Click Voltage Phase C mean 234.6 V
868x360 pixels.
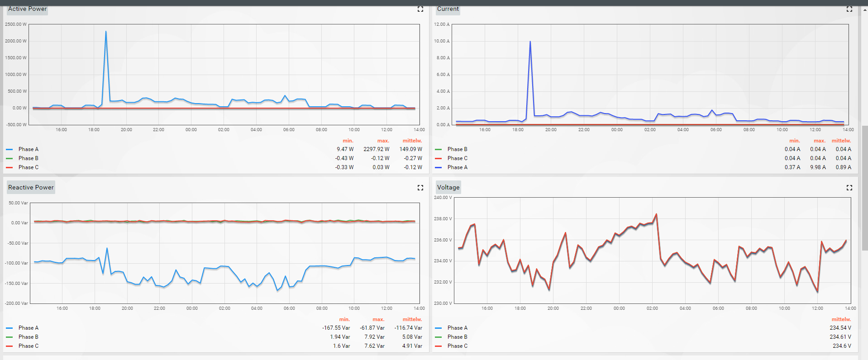tap(842, 346)
